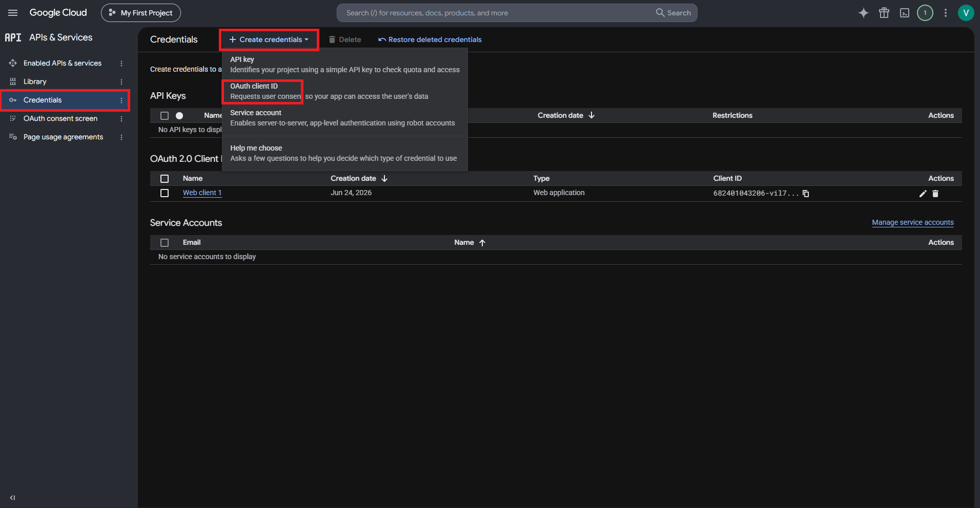Click the Enabled APIs & services sidebar icon
This screenshot has height=508, width=980.
click(13, 63)
